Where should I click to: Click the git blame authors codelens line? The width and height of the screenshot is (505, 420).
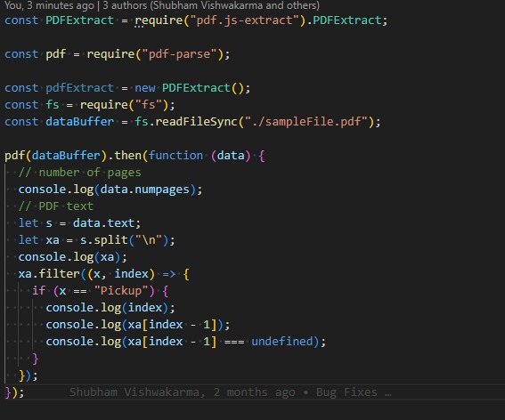click(162, 5)
